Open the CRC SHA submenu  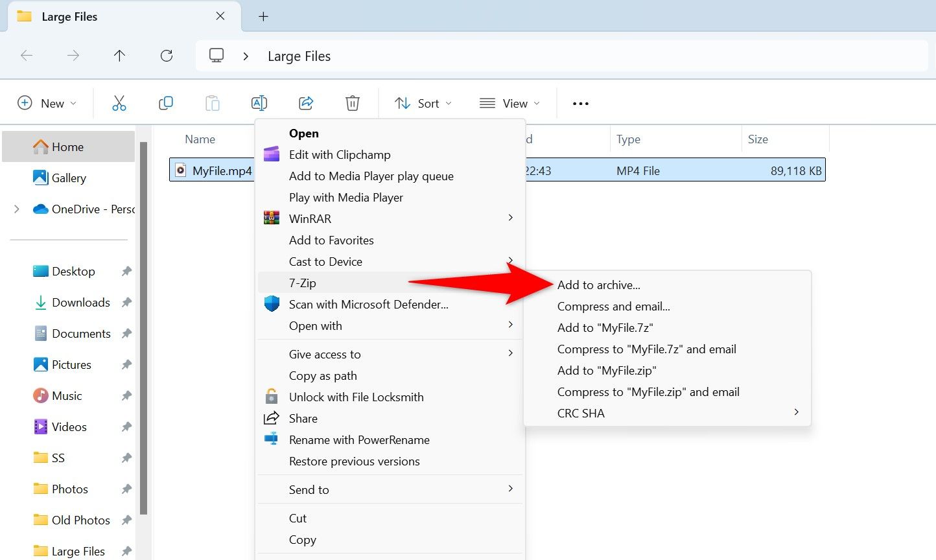pos(581,413)
